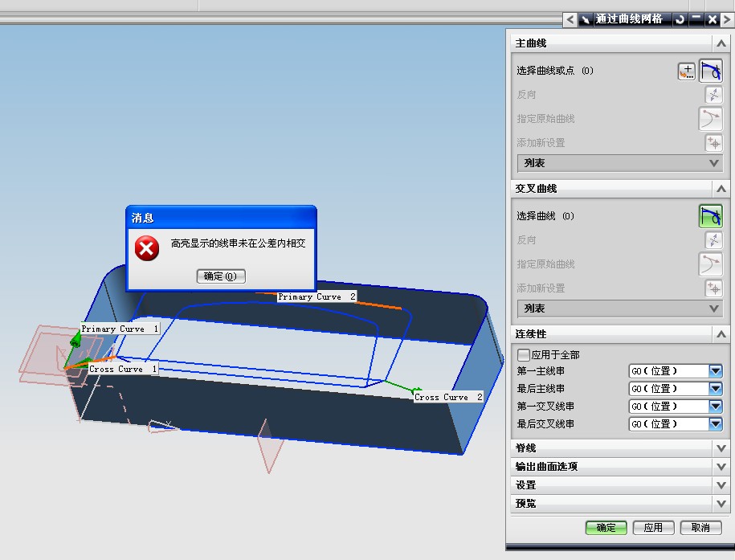Screen dimensions: 735x560
Task: Click the back arrow icon beside 通过曲线网格
Action: point(569,19)
